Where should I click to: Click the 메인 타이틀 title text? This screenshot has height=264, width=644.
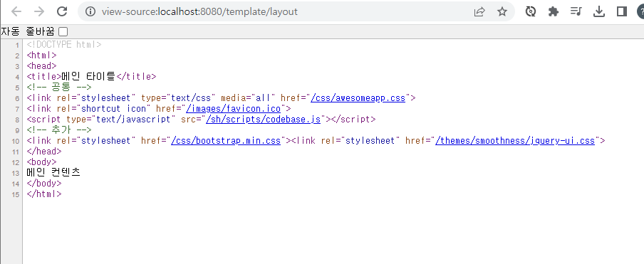point(89,76)
